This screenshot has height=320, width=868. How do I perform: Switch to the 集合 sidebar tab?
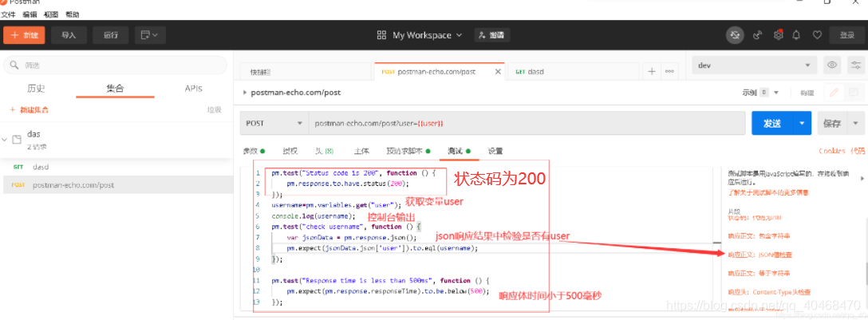coord(115,88)
